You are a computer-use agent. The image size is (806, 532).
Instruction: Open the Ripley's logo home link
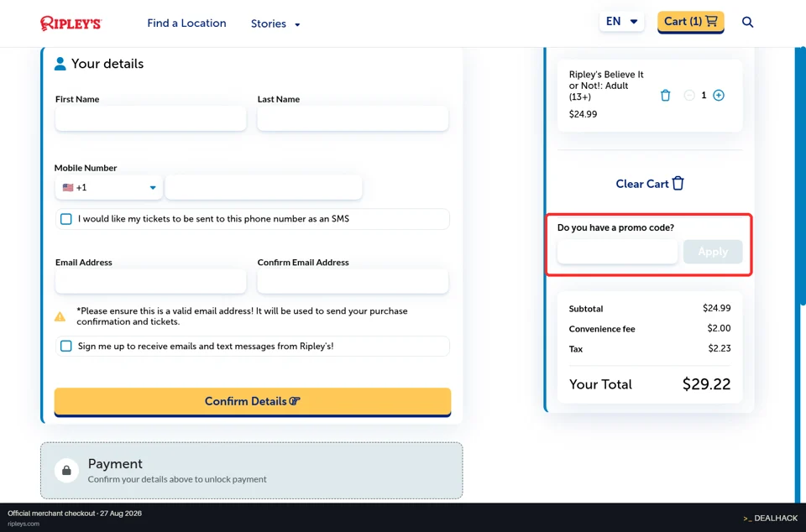click(x=71, y=23)
